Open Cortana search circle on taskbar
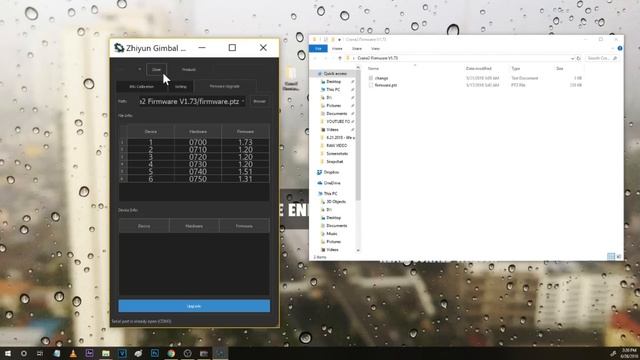Image resolution: width=640 pixels, height=360 pixels. coord(24,353)
